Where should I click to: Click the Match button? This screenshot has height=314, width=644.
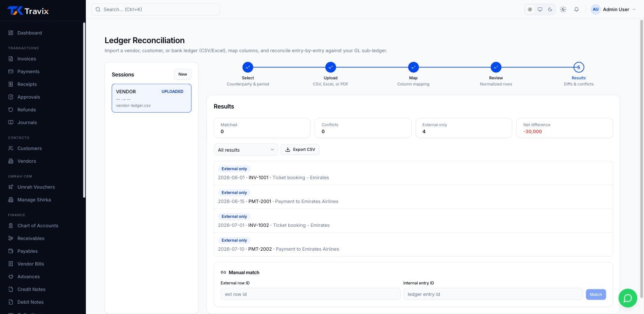596,294
